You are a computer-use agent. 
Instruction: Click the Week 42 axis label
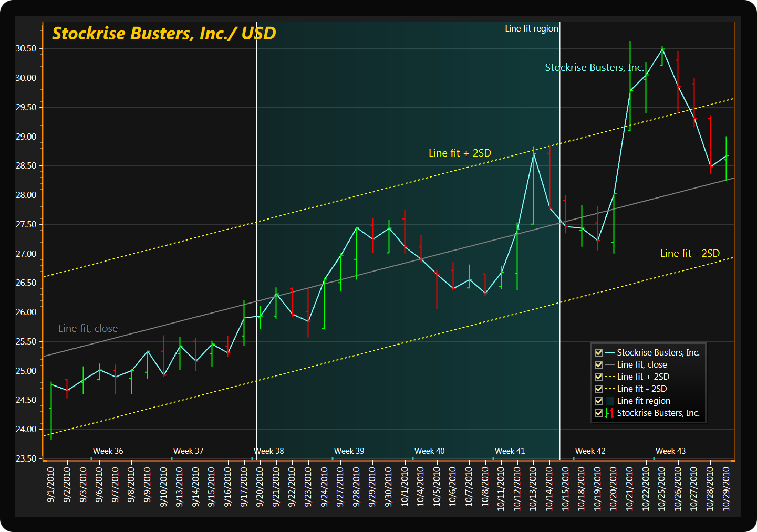click(x=590, y=451)
